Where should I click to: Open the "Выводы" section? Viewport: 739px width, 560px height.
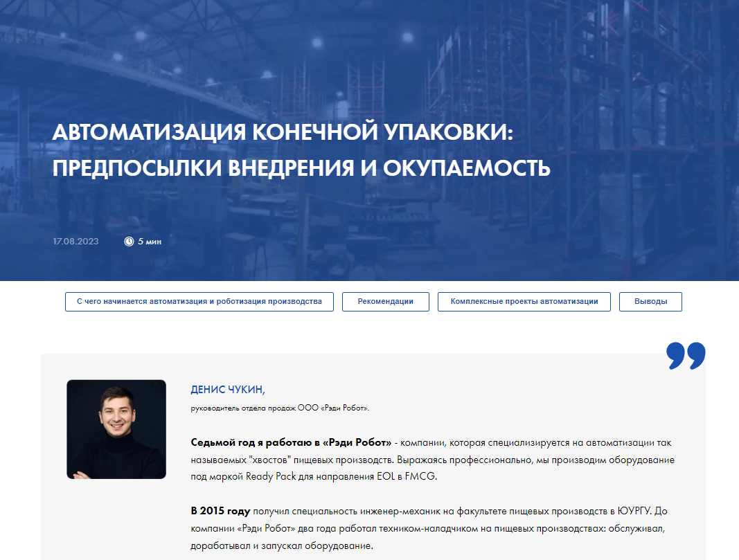(x=650, y=302)
